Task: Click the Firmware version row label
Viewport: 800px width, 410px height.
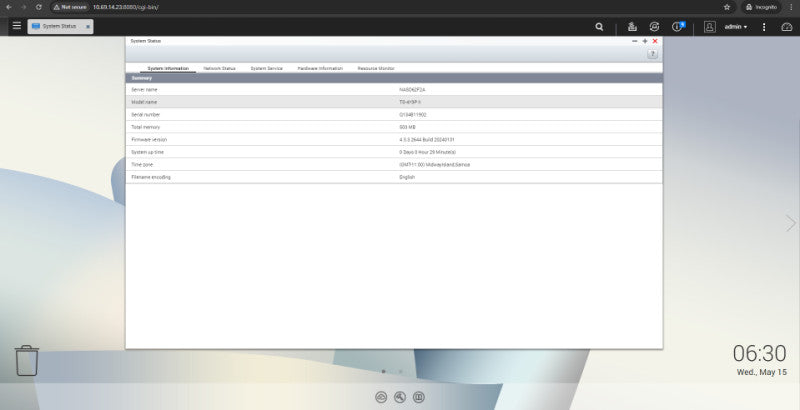Action: pyautogui.click(x=149, y=140)
